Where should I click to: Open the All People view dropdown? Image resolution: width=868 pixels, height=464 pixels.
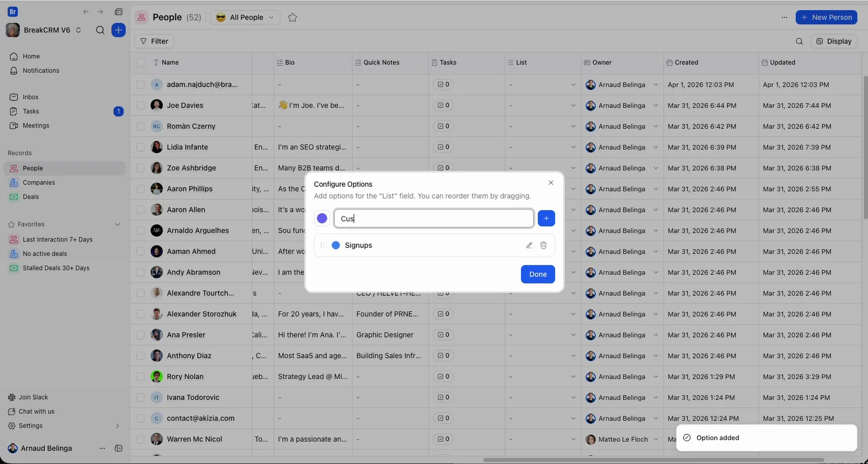pos(245,17)
